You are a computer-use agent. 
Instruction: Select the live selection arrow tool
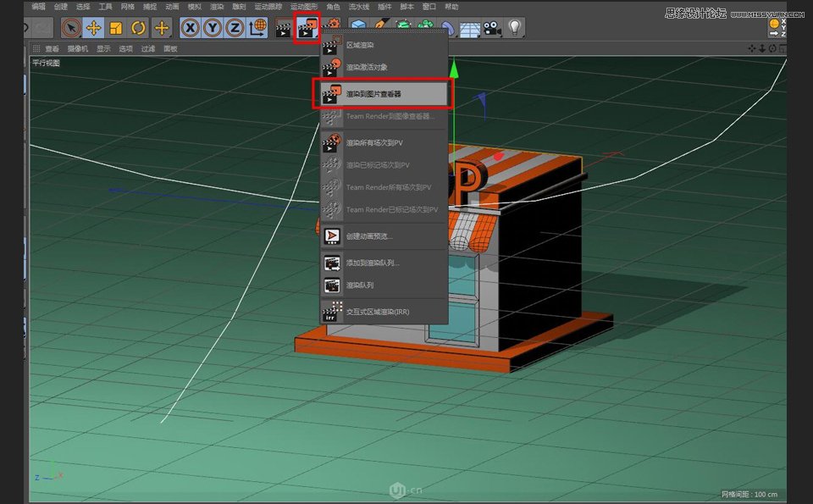pos(73,28)
